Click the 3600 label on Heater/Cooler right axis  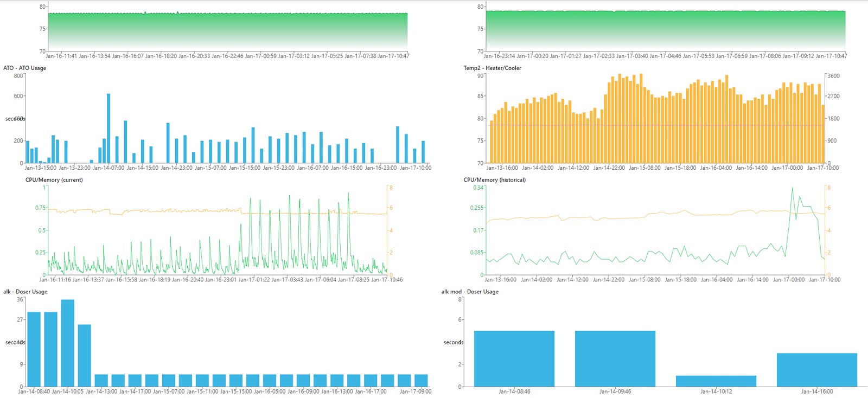pyautogui.click(x=833, y=76)
